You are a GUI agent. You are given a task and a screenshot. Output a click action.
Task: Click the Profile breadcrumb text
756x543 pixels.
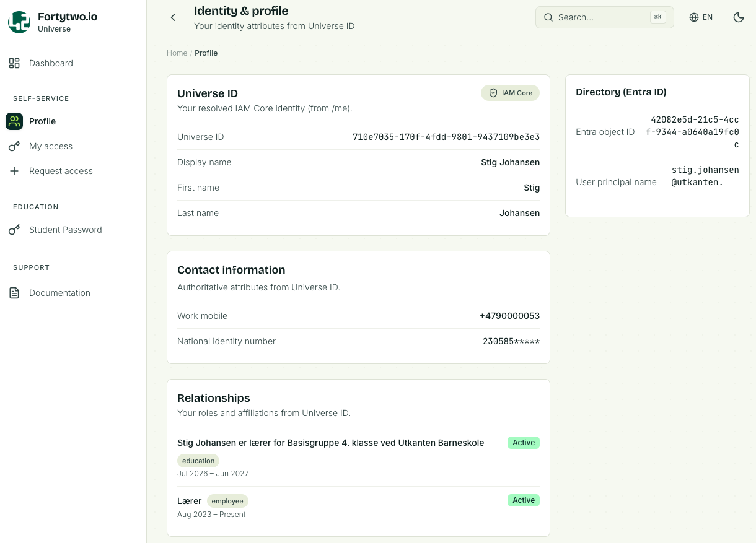[x=206, y=53]
